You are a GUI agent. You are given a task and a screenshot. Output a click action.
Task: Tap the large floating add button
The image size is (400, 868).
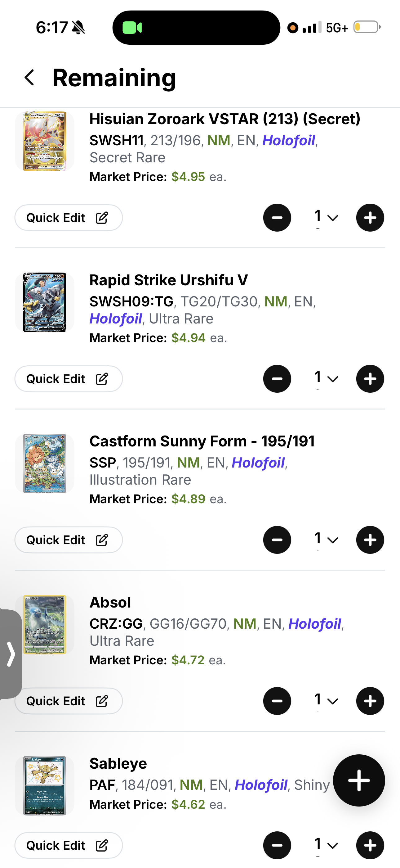coord(359,780)
